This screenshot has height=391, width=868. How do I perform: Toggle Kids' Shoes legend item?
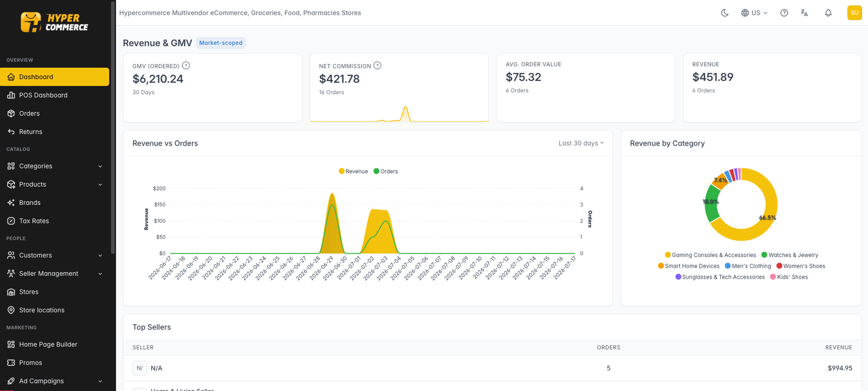tap(789, 277)
